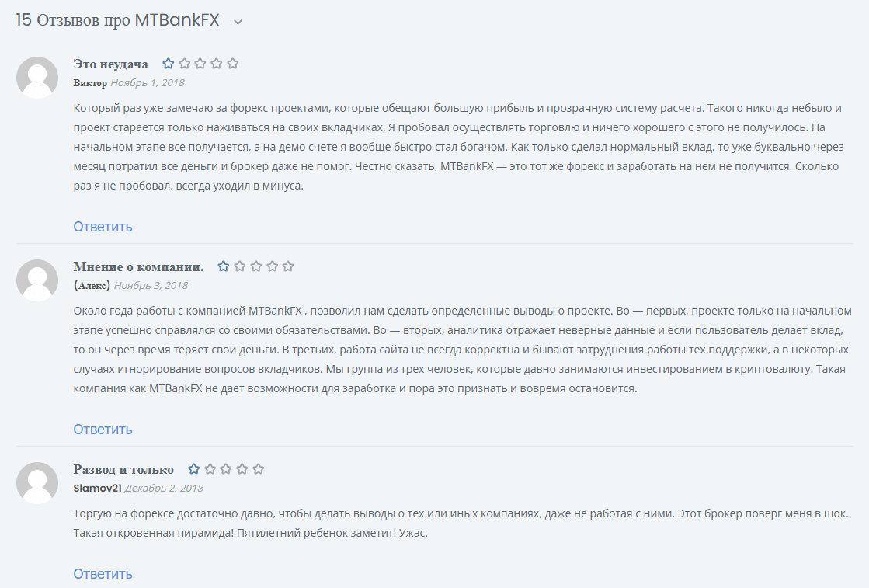This screenshot has height=588, width=869.
Task: Click Алекс's avatar placeholder
Action: point(37,280)
